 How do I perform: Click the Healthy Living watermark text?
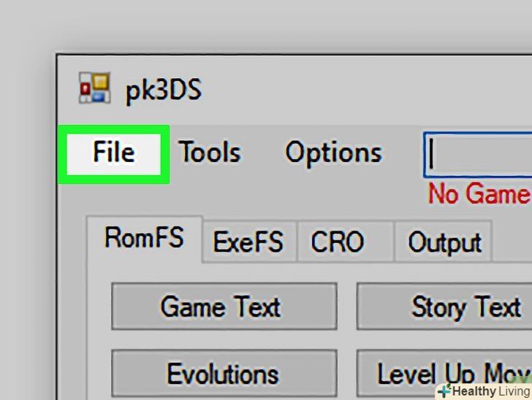(491, 391)
